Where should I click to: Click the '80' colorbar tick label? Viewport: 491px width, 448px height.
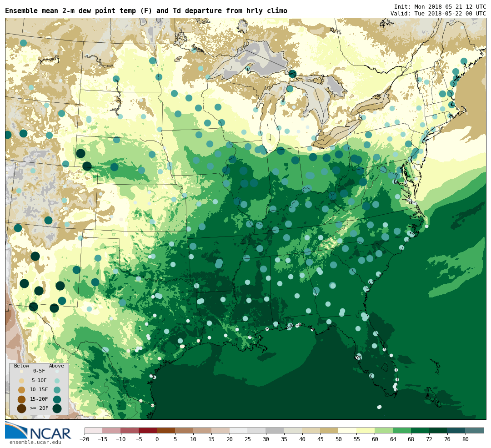466,439
